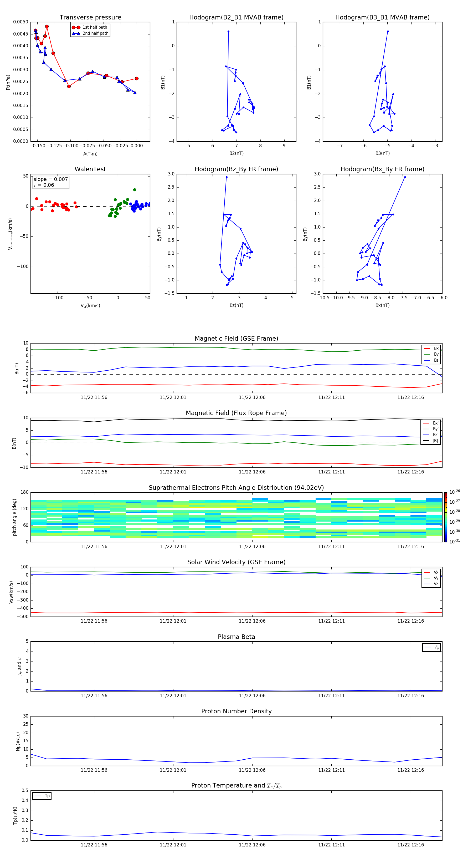Click the "Tp(10^6K)" y-axis label
Viewport: 473px width, 868px height.
point(15,815)
